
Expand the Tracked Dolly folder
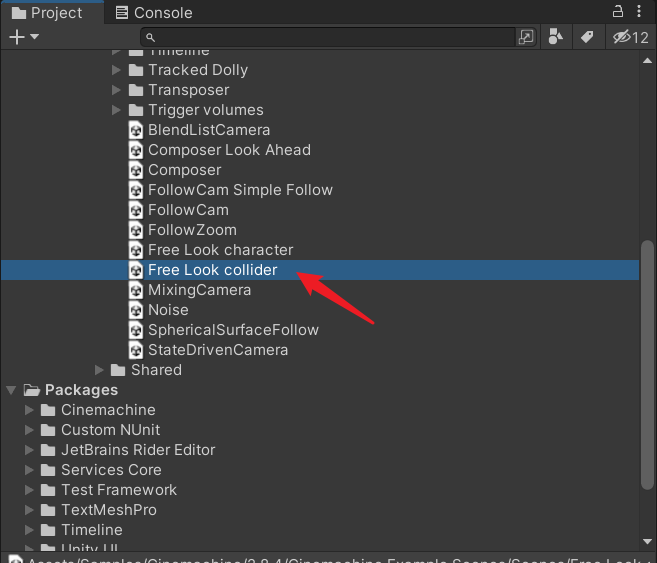point(116,70)
